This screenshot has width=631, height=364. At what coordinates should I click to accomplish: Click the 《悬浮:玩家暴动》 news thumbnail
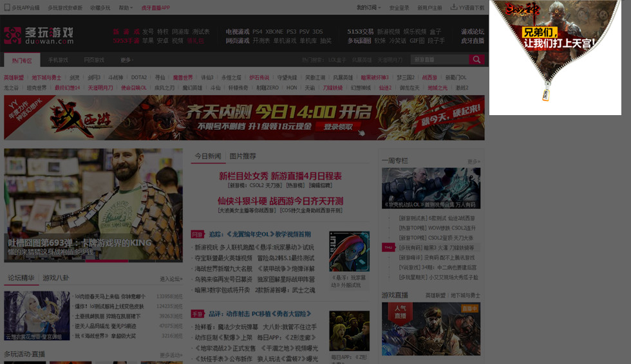pyautogui.click(x=349, y=251)
